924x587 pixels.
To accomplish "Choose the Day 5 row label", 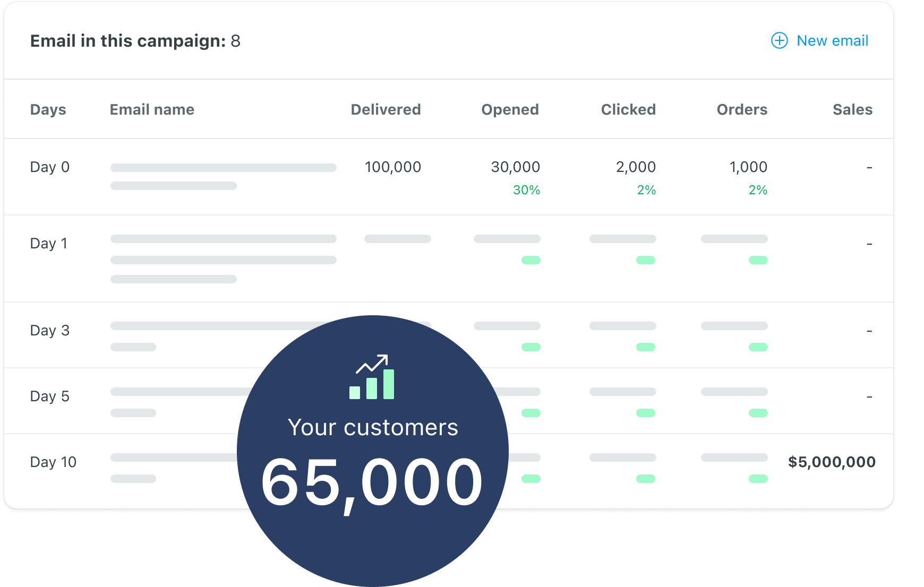I will [x=50, y=396].
